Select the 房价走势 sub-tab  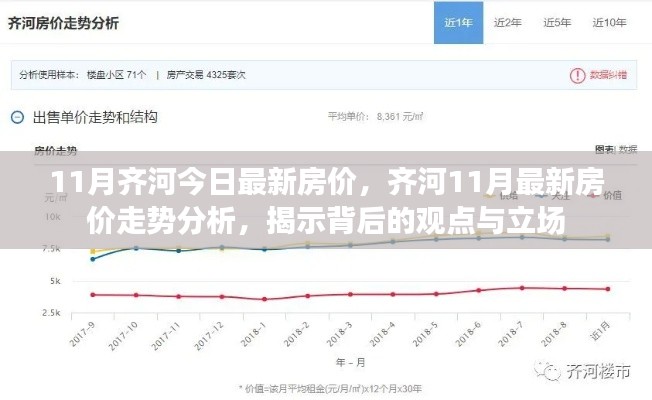click(56, 151)
